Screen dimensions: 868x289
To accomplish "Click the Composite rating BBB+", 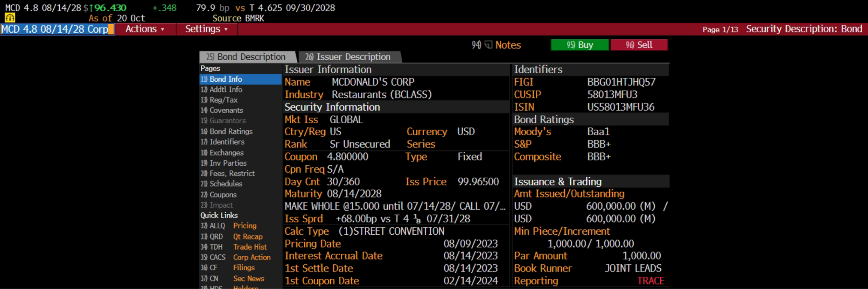I will click(599, 157).
